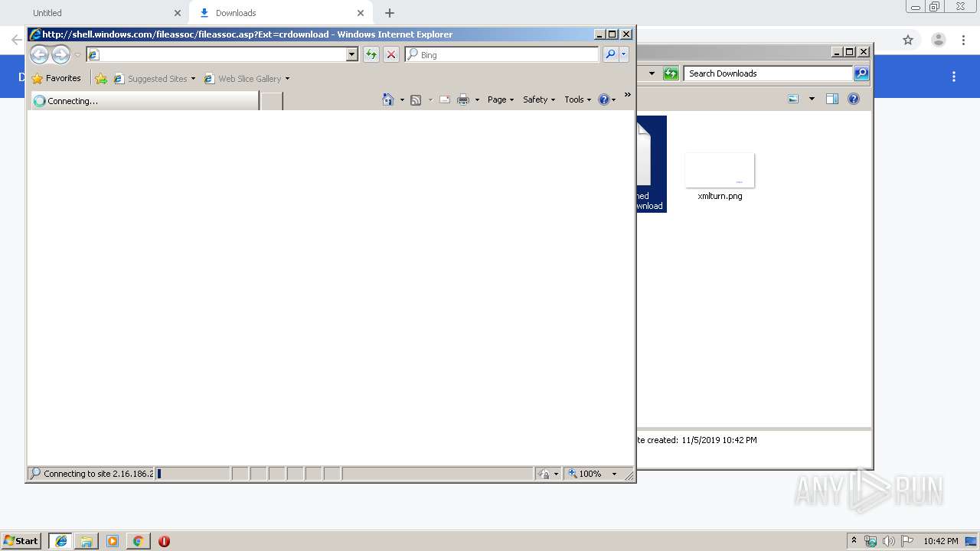980x551 pixels.
Task: Expand the Explorer address history dropdown
Action: (x=652, y=73)
